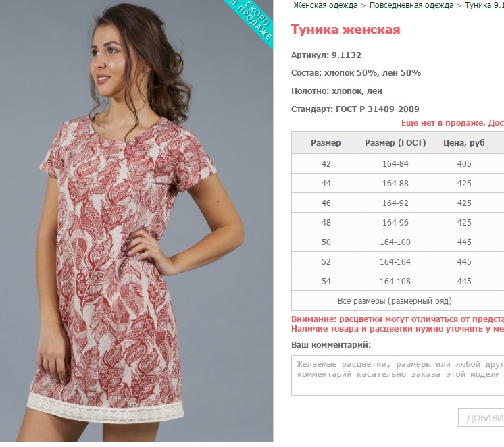
Task: Click the Размер column header
Action: (326, 142)
